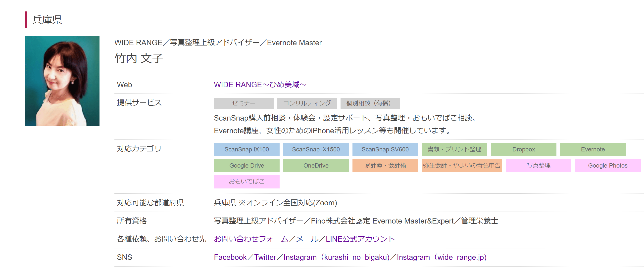The height and width of the screenshot is (272, 644).
Task: Select the ScanSnap SV600 category tag
Action: click(385, 149)
